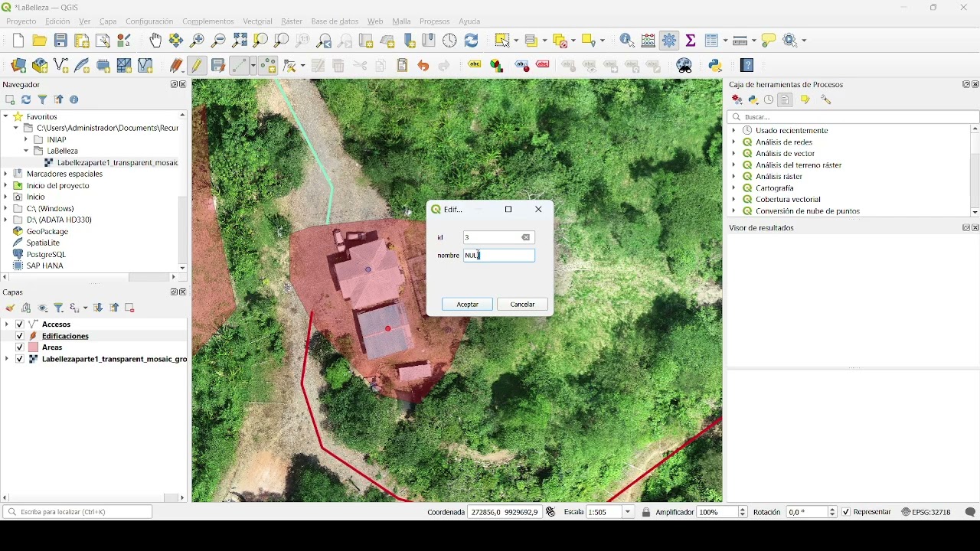The image size is (980, 551).
Task: Click the Undo arrow icon
Action: pos(423,67)
